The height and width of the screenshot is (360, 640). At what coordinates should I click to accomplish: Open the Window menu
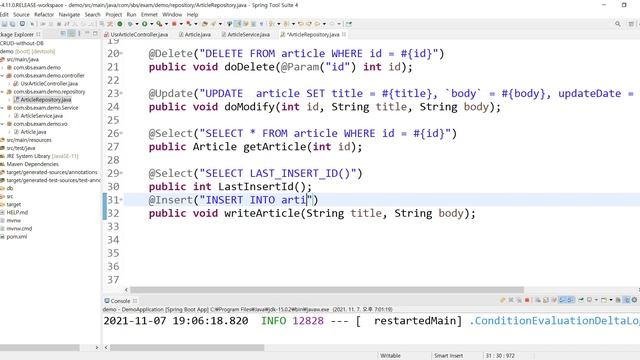point(172,14)
